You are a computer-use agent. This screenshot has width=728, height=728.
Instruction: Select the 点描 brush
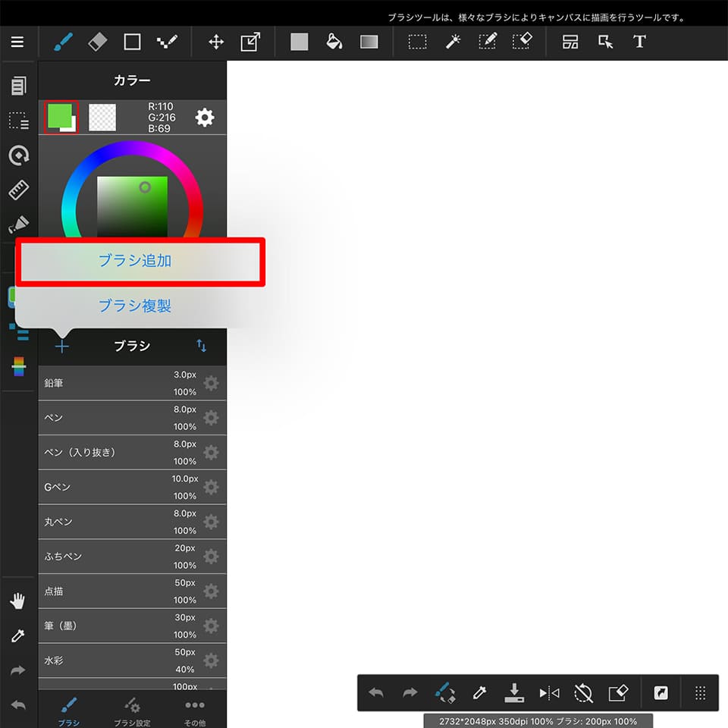point(132,591)
